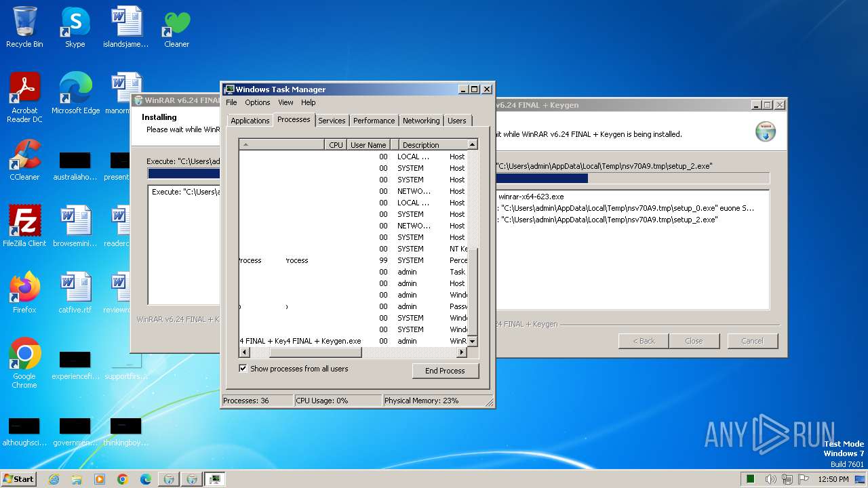This screenshot has width=868, height=488.
Task: Click the taskbar clock showing 12:50 PM
Action: [833, 479]
